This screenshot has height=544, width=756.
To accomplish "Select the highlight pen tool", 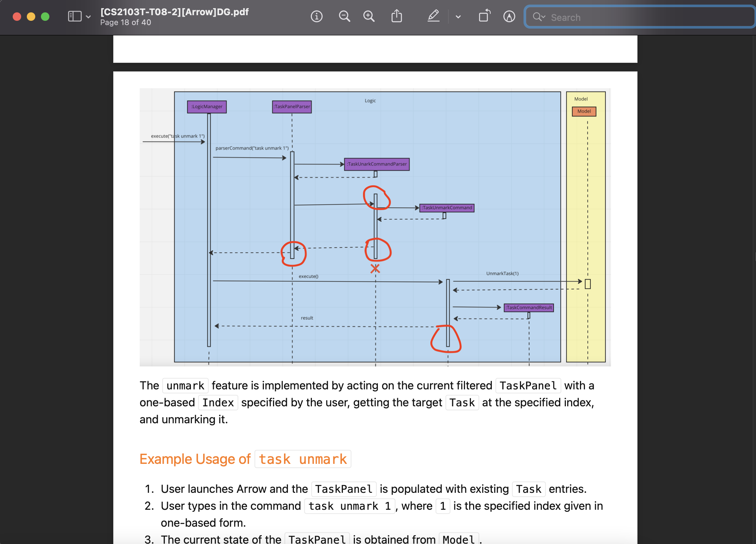I will pyautogui.click(x=433, y=16).
